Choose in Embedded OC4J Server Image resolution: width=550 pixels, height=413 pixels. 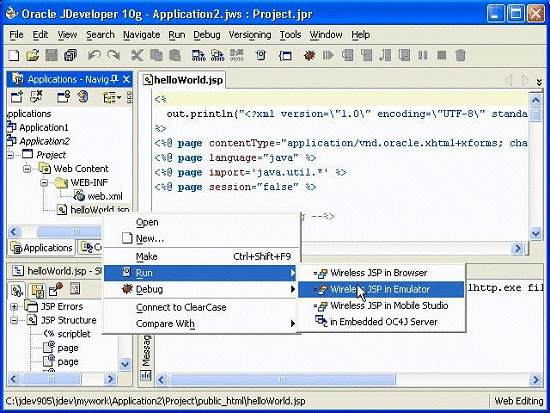pos(381,322)
